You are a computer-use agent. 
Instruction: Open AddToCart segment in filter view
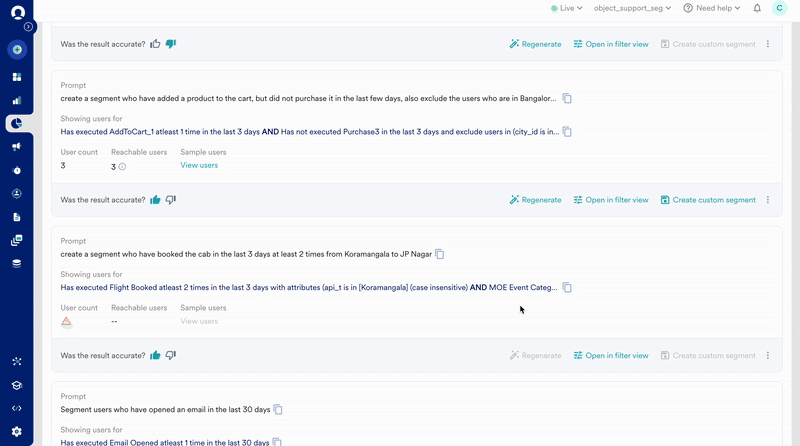[x=611, y=200]
